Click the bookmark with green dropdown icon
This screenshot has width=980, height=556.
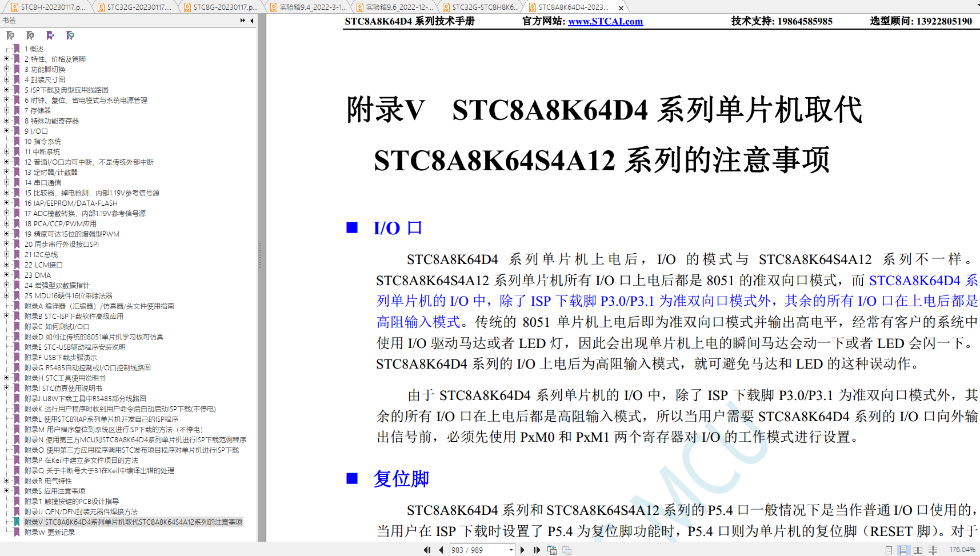[x=70, y=35]
